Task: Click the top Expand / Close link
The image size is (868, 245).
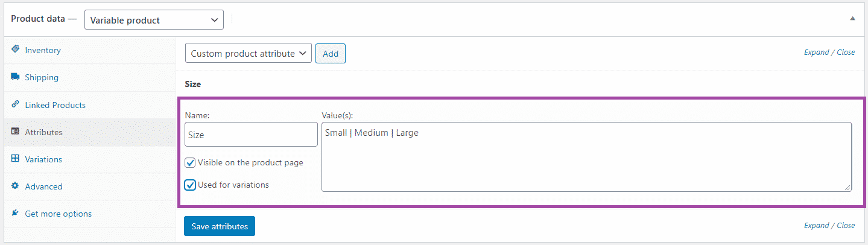Action: [x=829, y=52]
